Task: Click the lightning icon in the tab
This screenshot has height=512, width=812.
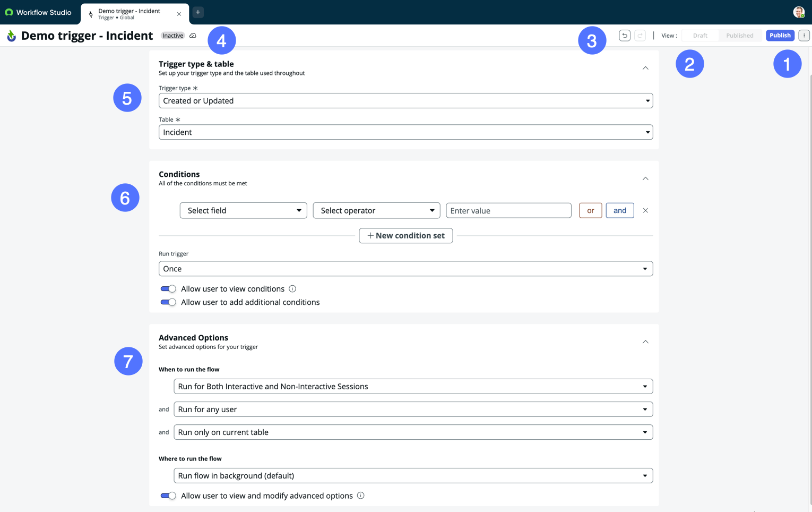Action: click(91, 14)
